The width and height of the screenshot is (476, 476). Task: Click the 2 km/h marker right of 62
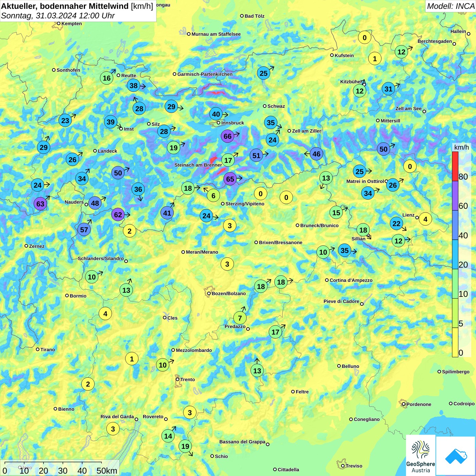pos(129,231)
